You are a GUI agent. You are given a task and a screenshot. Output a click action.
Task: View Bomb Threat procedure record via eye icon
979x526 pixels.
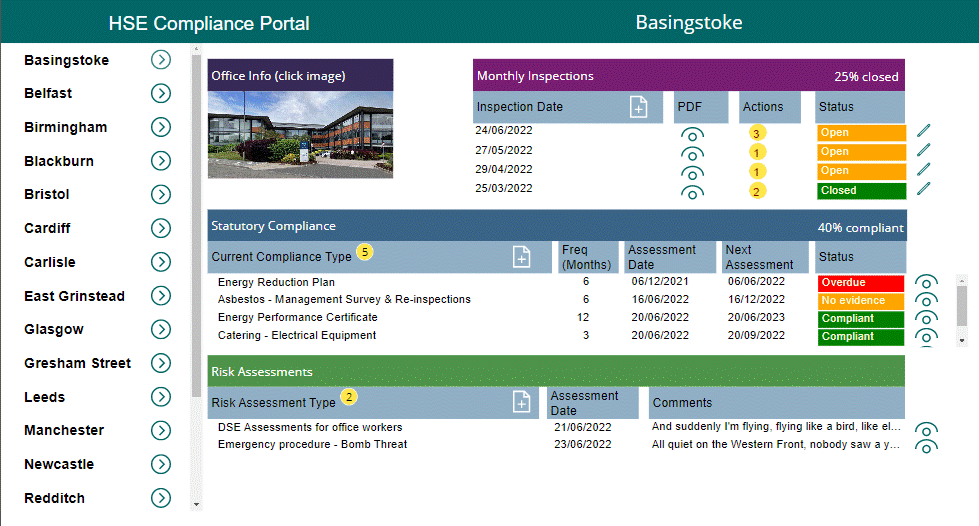(926, 447)
